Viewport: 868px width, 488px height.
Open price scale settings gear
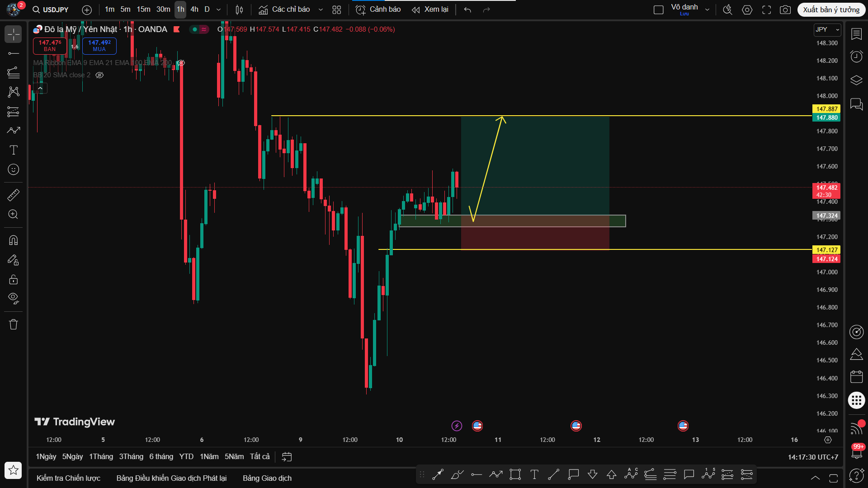(x=828, y=440)
